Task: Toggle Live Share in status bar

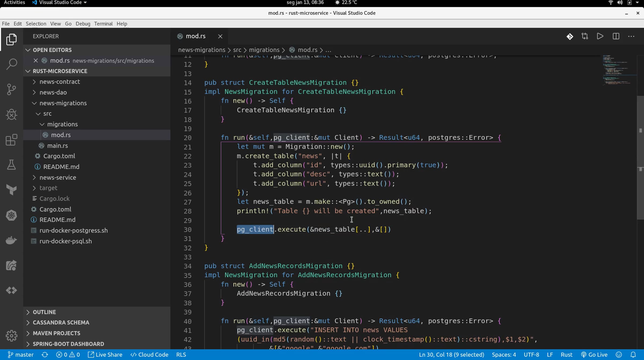Action: 105,355
